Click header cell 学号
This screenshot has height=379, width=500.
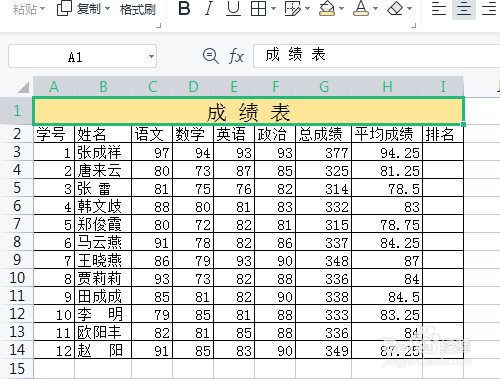coord(54,134)
